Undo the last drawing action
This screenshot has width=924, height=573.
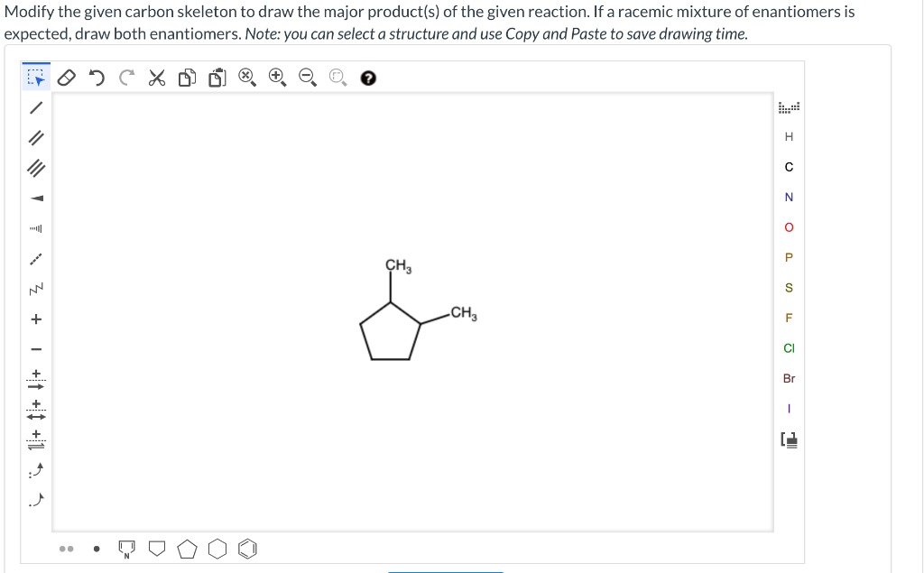tap(97, 79)
